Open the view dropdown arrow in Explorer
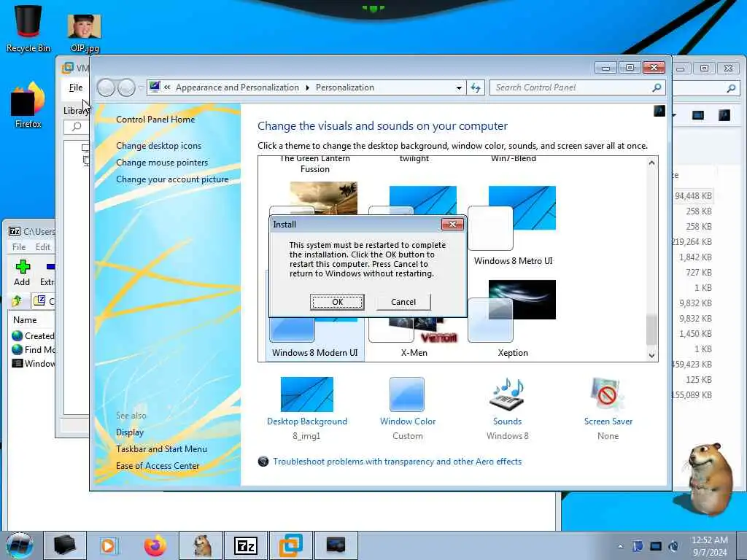Screen dimensions: 747x560 (x=674, y=115)
